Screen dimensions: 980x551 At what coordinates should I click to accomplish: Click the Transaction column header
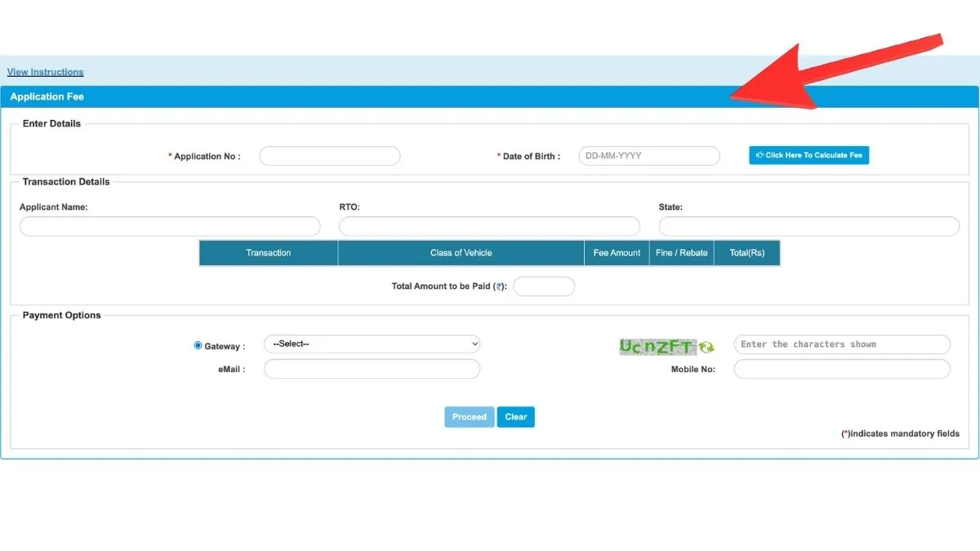269,253
